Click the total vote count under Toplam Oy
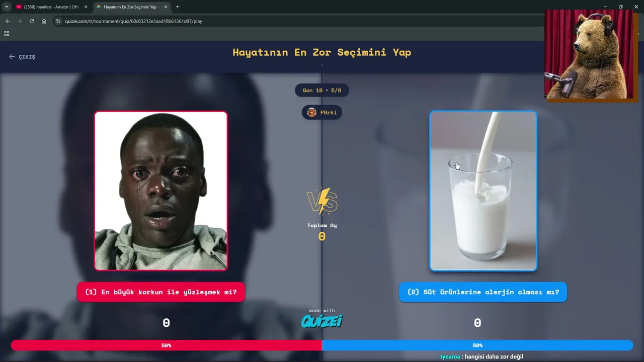This screenshot has width=644, height=362. (322, 236)
